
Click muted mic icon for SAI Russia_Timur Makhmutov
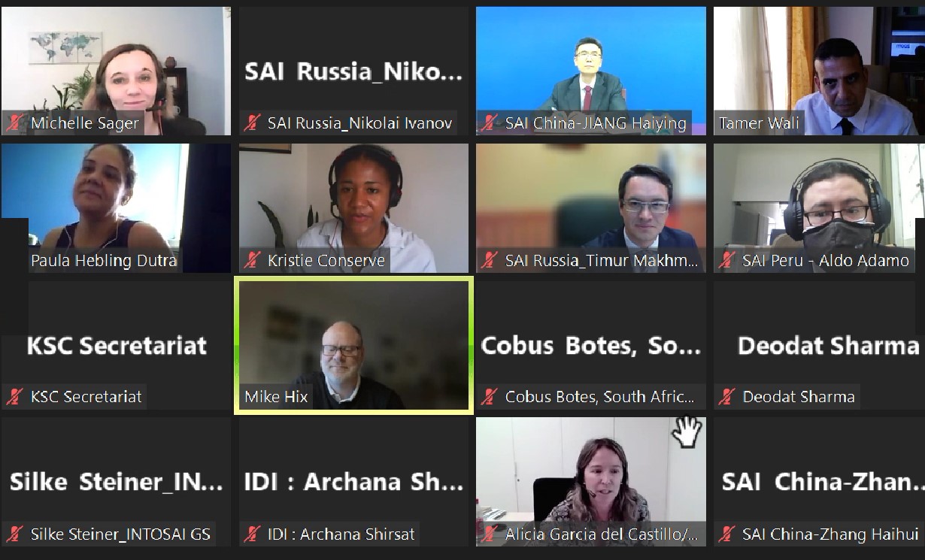(x=490, y=261)
